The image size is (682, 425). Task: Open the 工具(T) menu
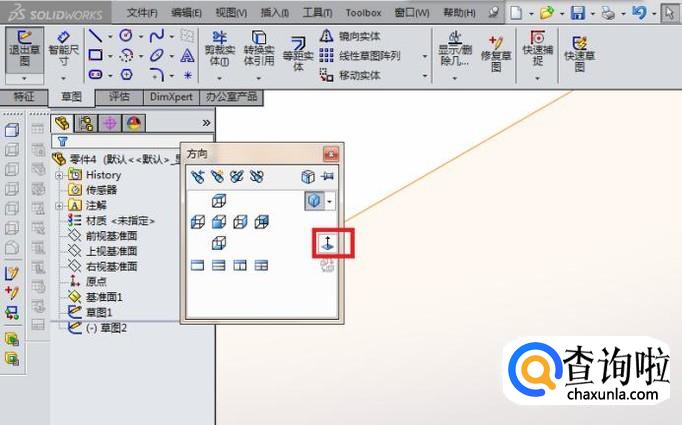(x=318, y=13)
